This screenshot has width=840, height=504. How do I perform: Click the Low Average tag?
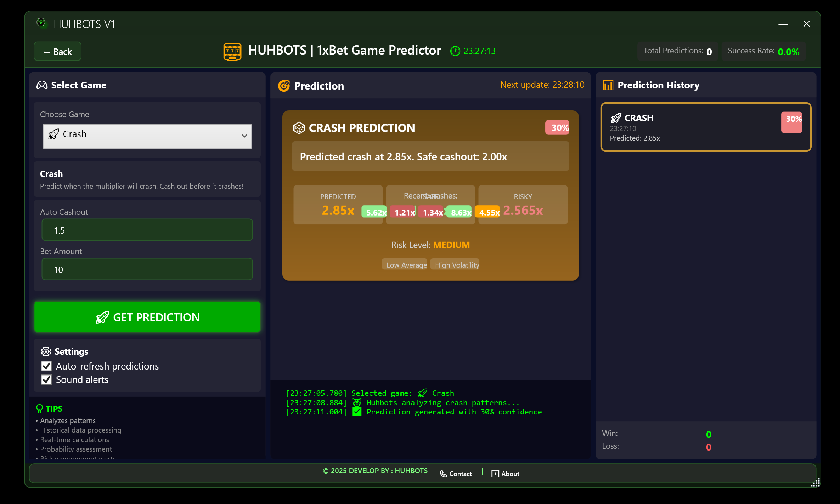click(x=405, y=265)
